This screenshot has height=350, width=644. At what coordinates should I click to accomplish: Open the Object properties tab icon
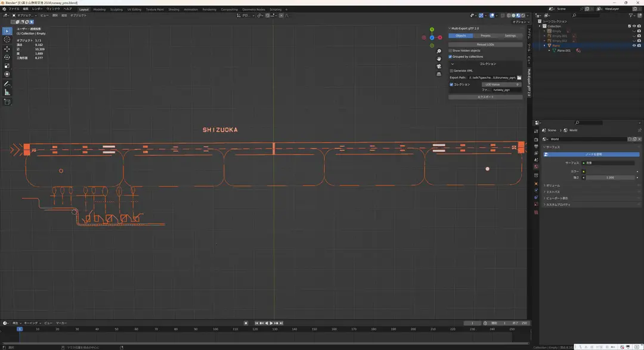coord(536,184)
